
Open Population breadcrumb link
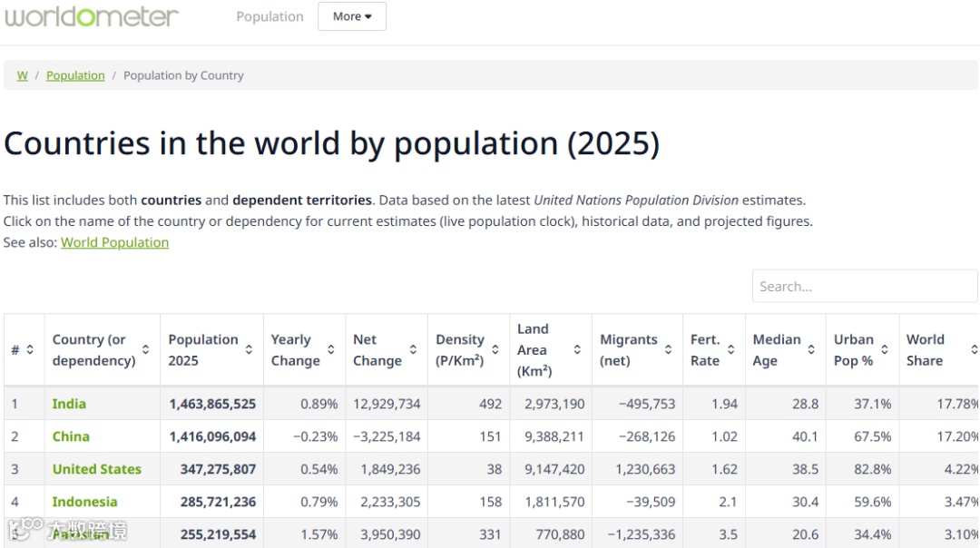75,75
